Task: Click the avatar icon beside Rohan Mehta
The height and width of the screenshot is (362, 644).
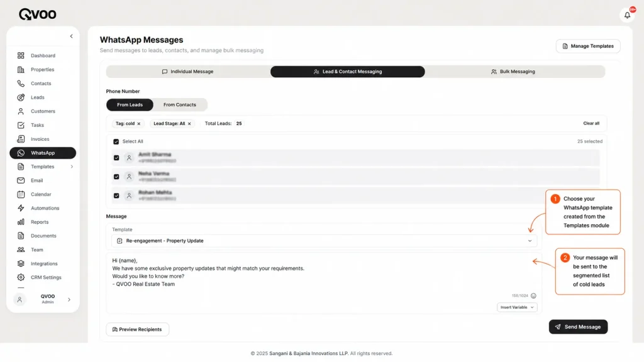Action: pyautogui.click(x=129, y=196)
